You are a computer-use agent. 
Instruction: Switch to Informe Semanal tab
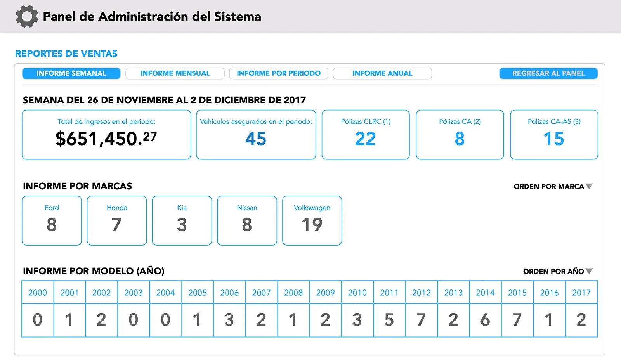(x=71, y=73)
